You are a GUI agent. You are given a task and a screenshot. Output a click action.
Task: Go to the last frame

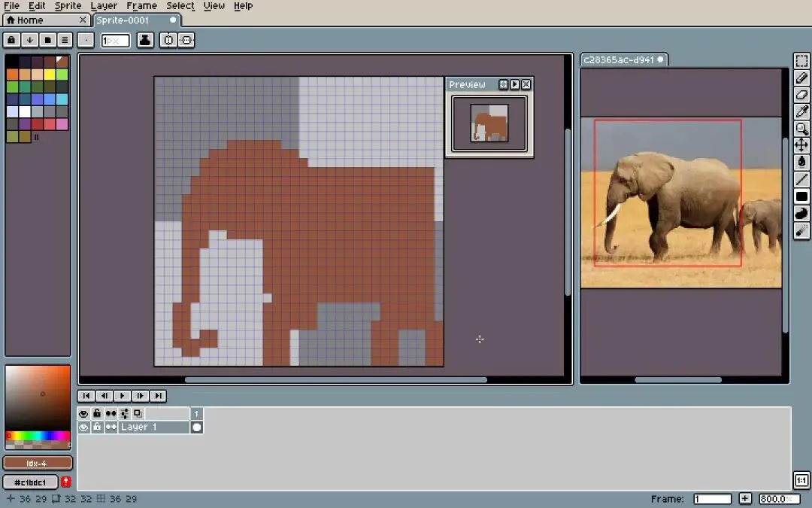pyautogui.click(x=158, y=396)
